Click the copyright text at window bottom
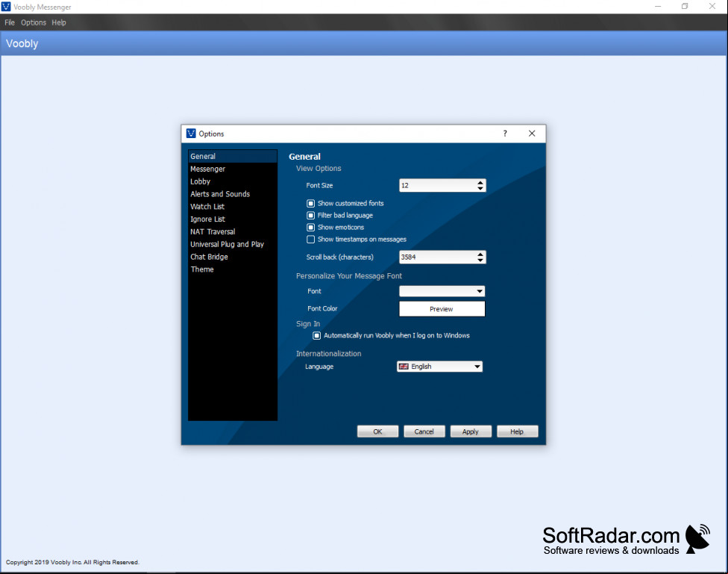Screen dimensions: 728x574 (x=72, y=562)
